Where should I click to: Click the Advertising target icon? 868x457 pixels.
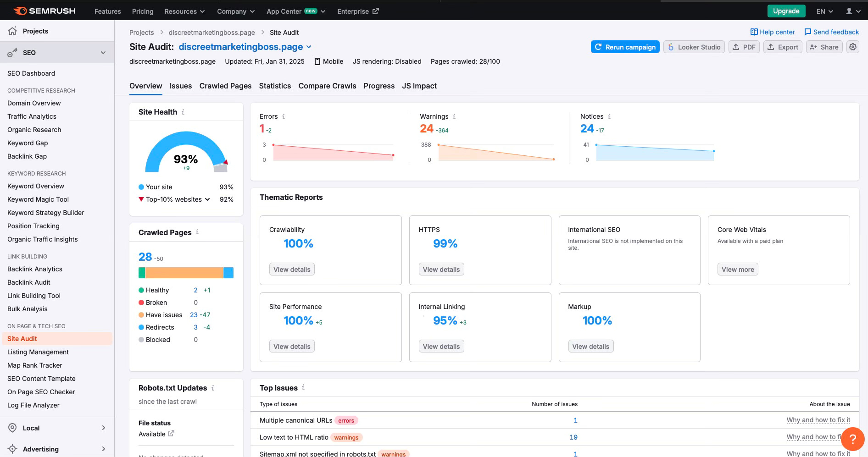coord(12,449)
